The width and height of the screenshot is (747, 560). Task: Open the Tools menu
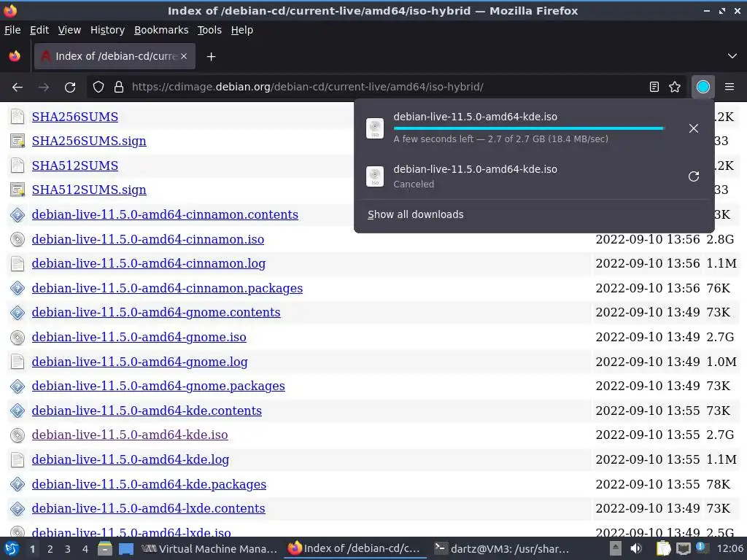(209, 30)
